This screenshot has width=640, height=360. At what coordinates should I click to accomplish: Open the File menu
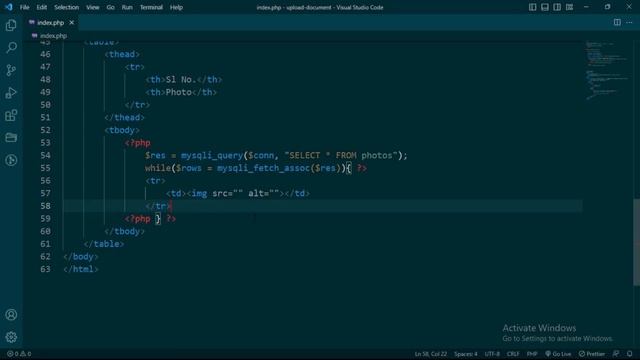tap(24, 7)
